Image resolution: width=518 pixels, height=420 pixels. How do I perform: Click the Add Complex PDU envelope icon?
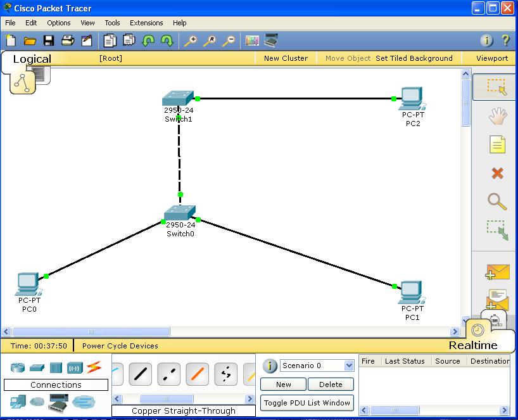tap(497, 300)
